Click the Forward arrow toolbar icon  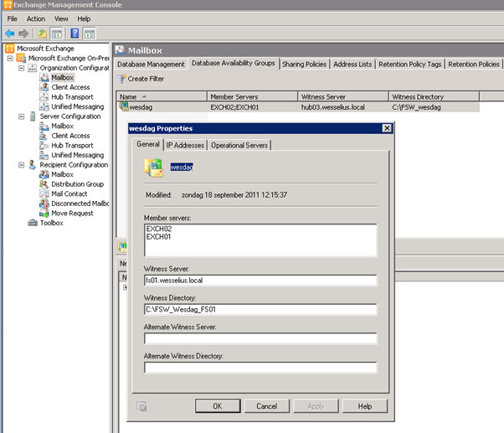(23, 34)
